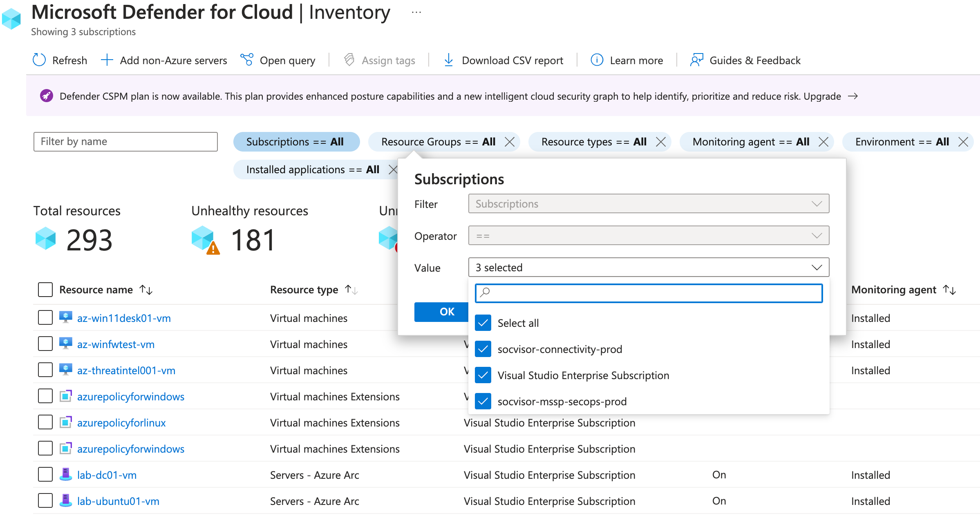Collapse the Value '3 selected' dropdown
Screen dimensions: 980x518
tap(649, 268)
